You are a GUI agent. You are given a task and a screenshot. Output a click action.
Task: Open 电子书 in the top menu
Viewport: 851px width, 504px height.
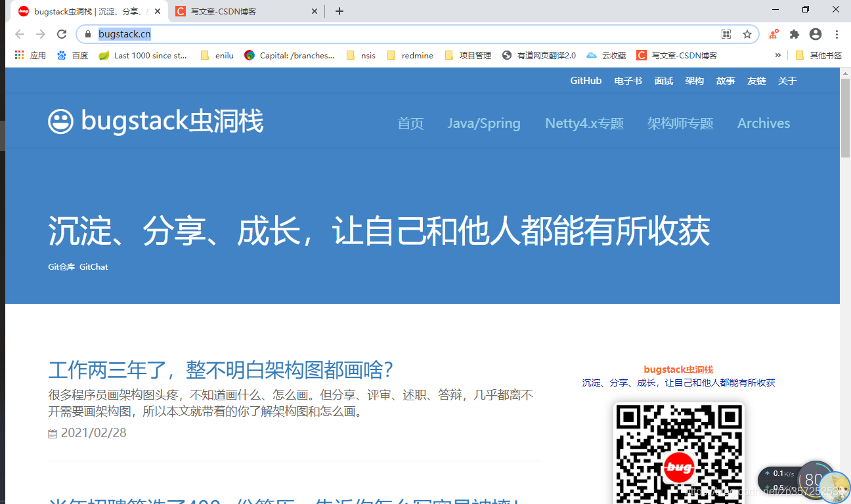tap(628, 81)
